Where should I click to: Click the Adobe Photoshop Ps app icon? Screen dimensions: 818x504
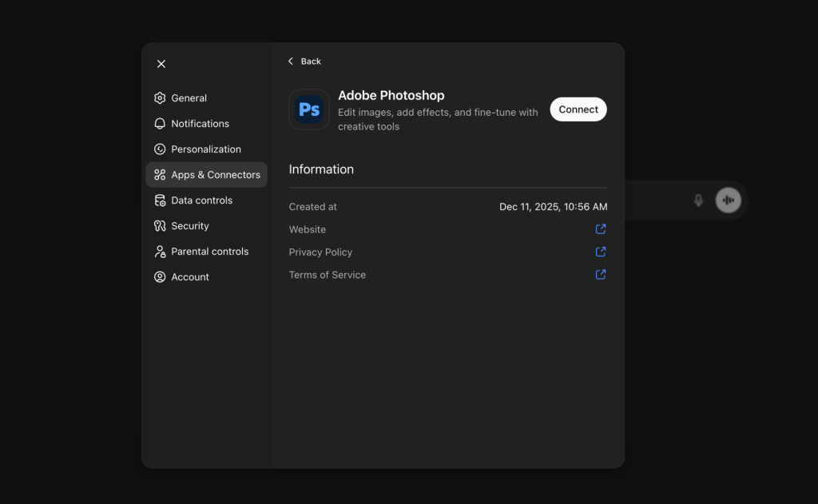pyautogui.click(x=309, y=109)
